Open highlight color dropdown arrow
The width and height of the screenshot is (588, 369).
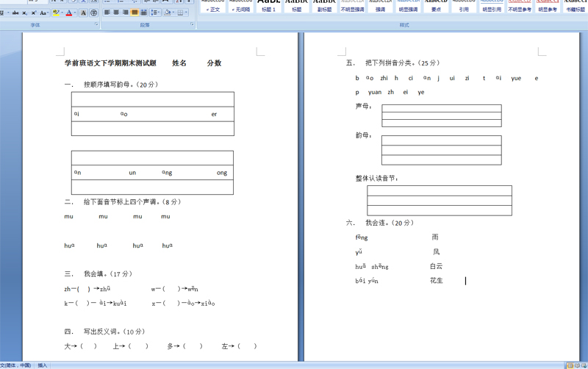(62, 12)
